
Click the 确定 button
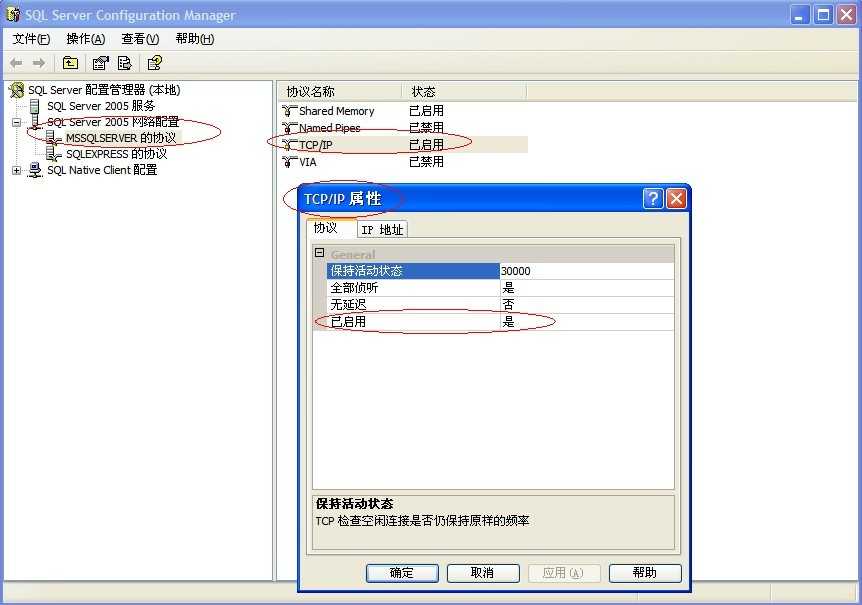pyautogui.click(x=402, y=573)
